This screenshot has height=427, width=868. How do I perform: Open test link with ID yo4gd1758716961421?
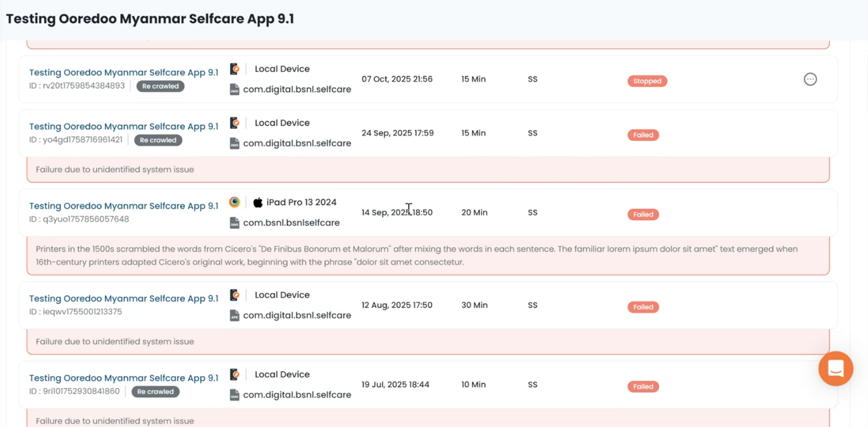tap(124, 126)
